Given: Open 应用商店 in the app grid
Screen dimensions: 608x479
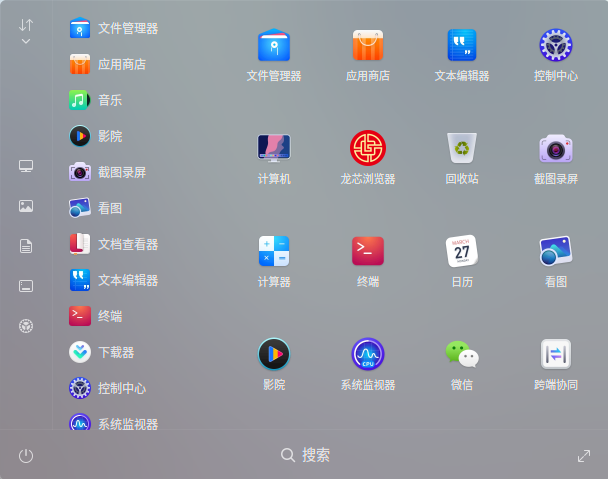Looking at the screenshot, I should tap(368, 55).
